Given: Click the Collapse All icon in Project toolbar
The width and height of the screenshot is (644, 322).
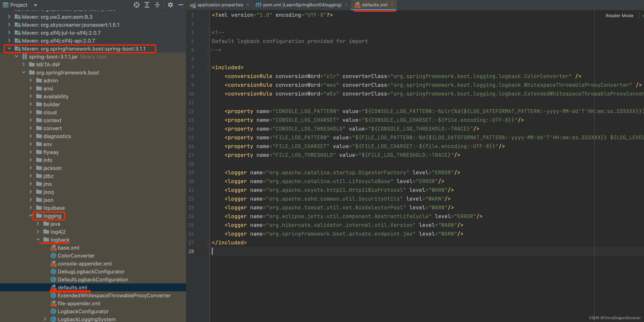Looking at the screenshot, I should [157, 5].
